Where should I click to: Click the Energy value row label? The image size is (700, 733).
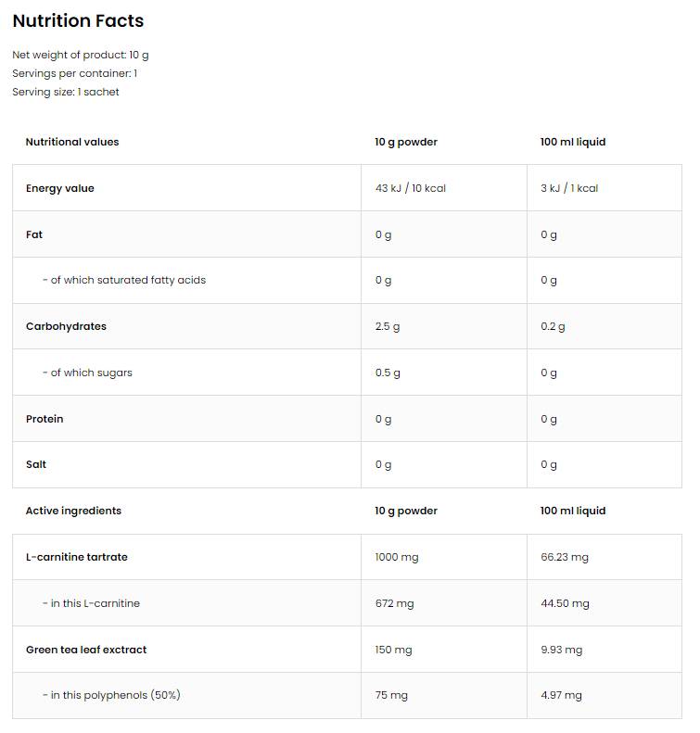(x=60, y=188)
